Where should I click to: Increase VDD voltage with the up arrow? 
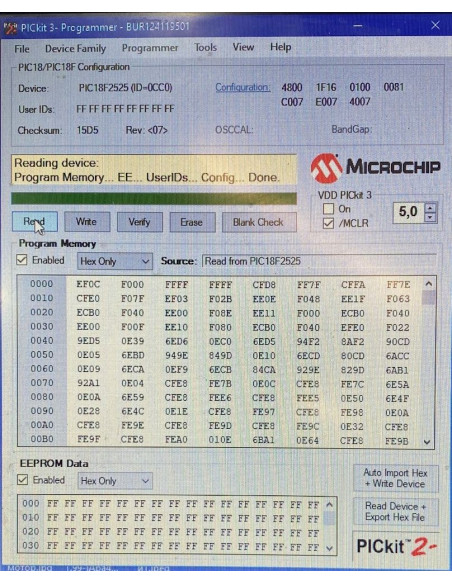(x=430, y=208)
